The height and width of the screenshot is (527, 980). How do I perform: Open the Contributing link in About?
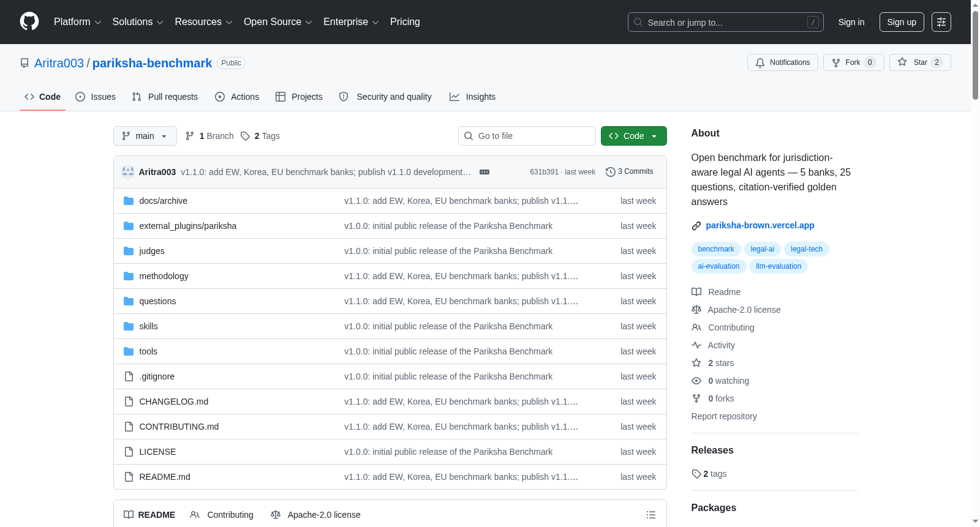723,327
